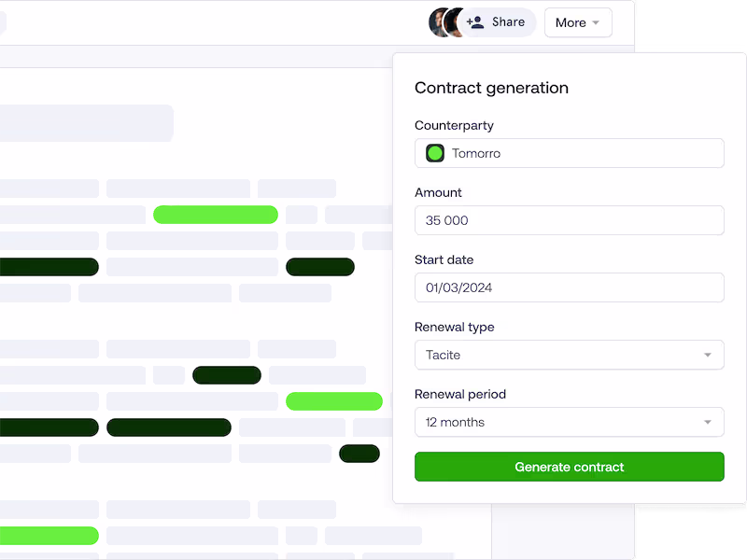The height and width of the screenshot is (560, 747).
Task: Click the dropdown arrow next to More
Action: 596,22
